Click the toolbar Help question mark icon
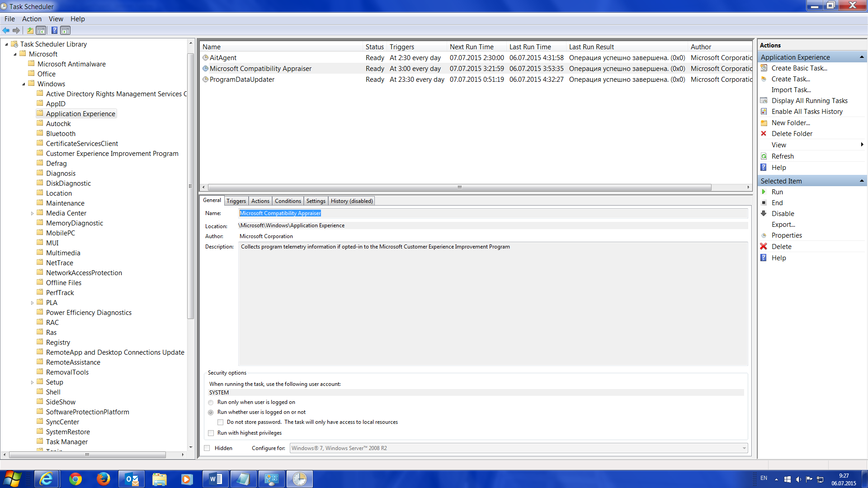 (x=54, y=30)
